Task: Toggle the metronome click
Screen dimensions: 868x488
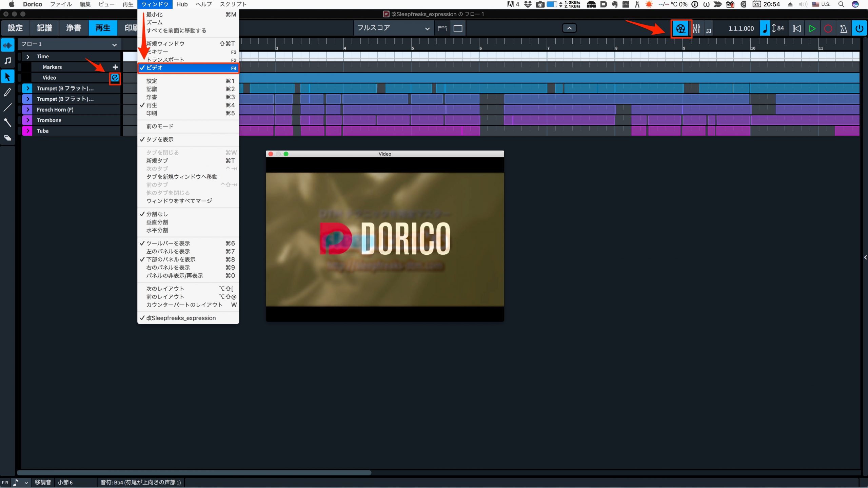Action: [x=844, y=28]
